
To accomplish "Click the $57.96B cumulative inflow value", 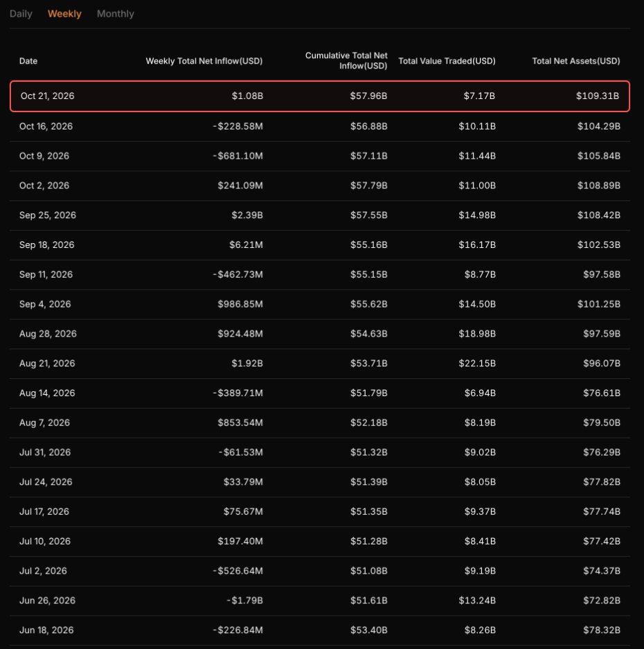I will 368,96.
